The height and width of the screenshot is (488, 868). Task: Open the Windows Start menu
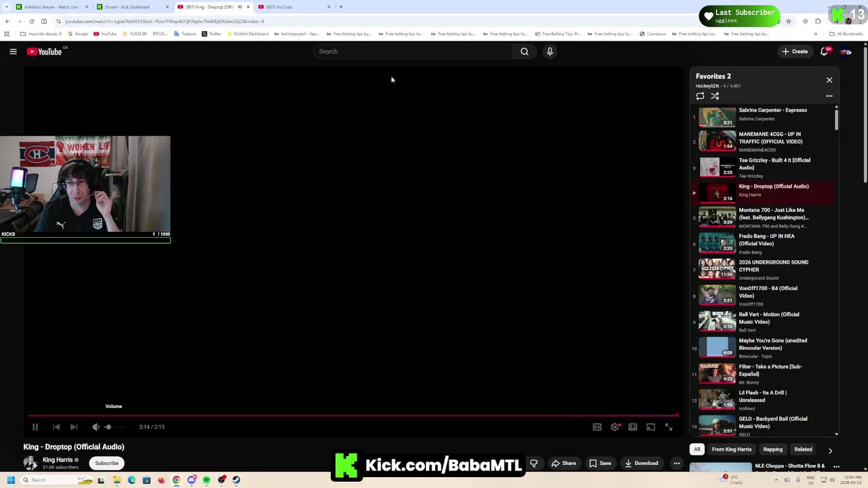coord(11,480)
